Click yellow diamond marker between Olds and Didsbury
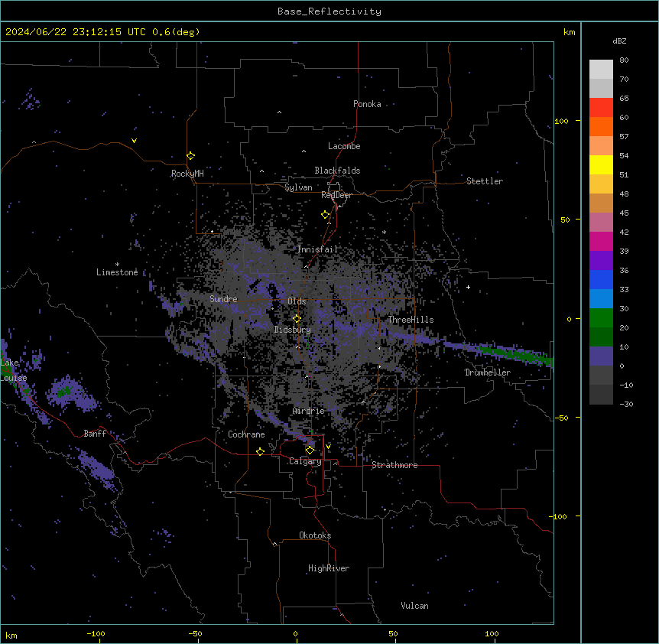Image resolution: width=659 pixels, height=644 pixels. 297,319
